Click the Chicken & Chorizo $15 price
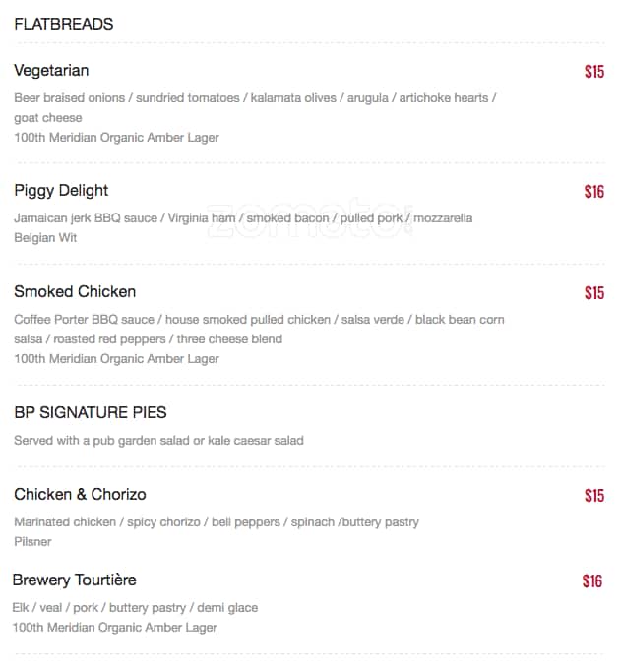Image resolution: width=620 pixels, height=672 pixels. 593,496
